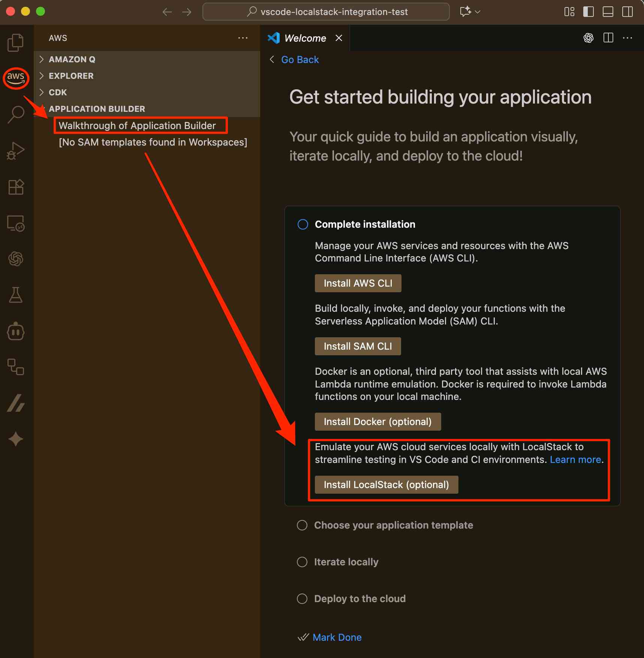This screenshot has width=644, height=658.
Task: Expand the AMAZON Q section
Action: point(72,59)
